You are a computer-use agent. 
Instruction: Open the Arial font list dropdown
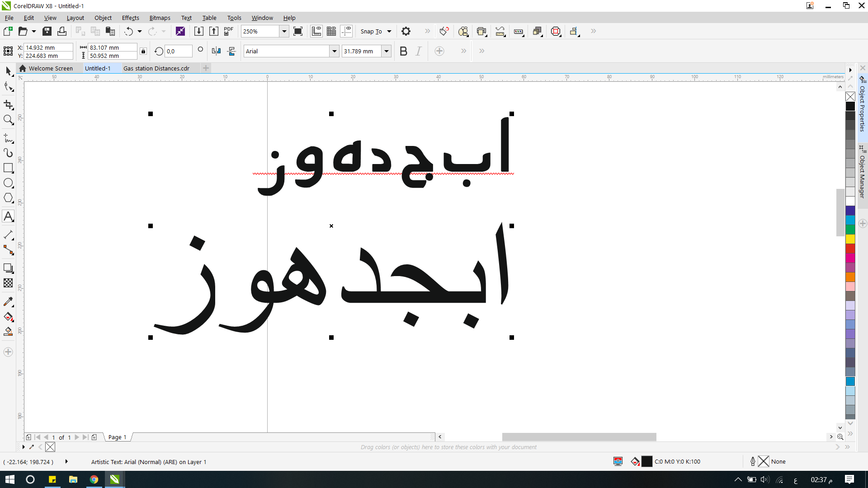[334, 51]
